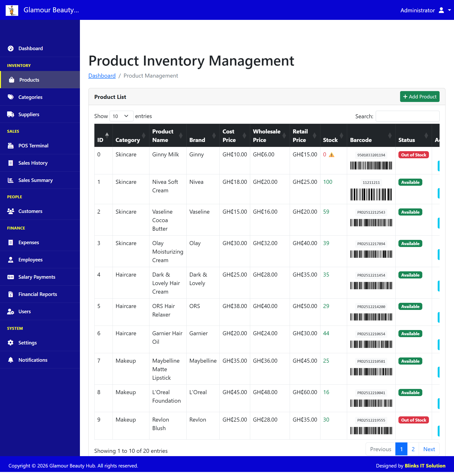Click the Glamour Beauty logo image
Screen dimensions: 454x476
(12, 10)
